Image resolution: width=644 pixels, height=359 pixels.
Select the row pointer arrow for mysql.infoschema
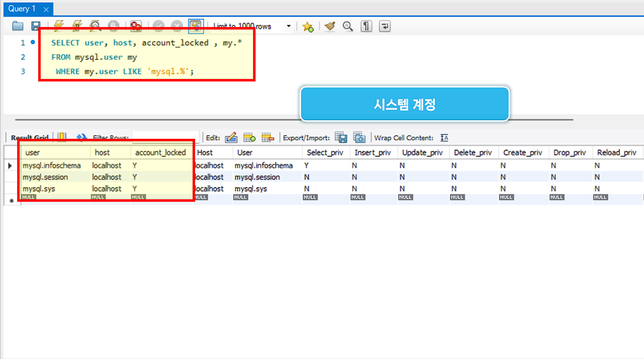click(11, 166)
